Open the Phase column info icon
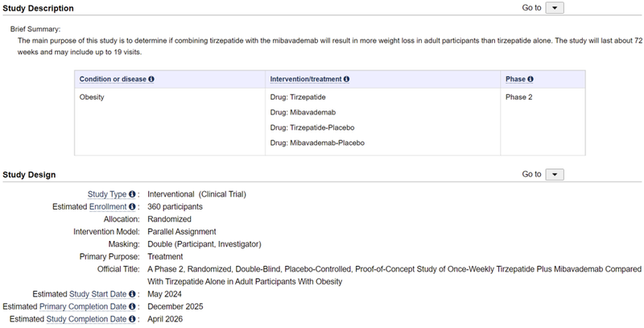Image resolution: width=644 pixels, height=328 pixels. (530, 79)
